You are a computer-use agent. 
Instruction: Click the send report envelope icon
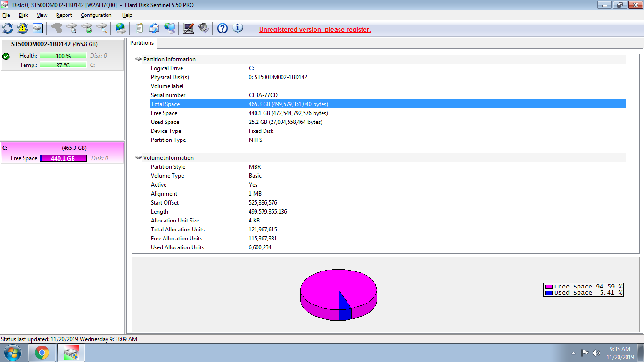click(155, 28)
